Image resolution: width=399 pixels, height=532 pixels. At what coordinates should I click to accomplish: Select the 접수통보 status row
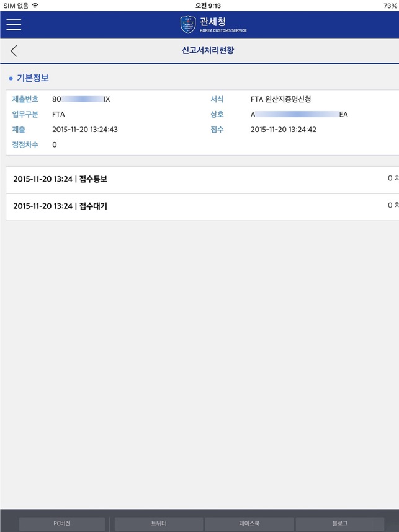[x=202, y=180]
